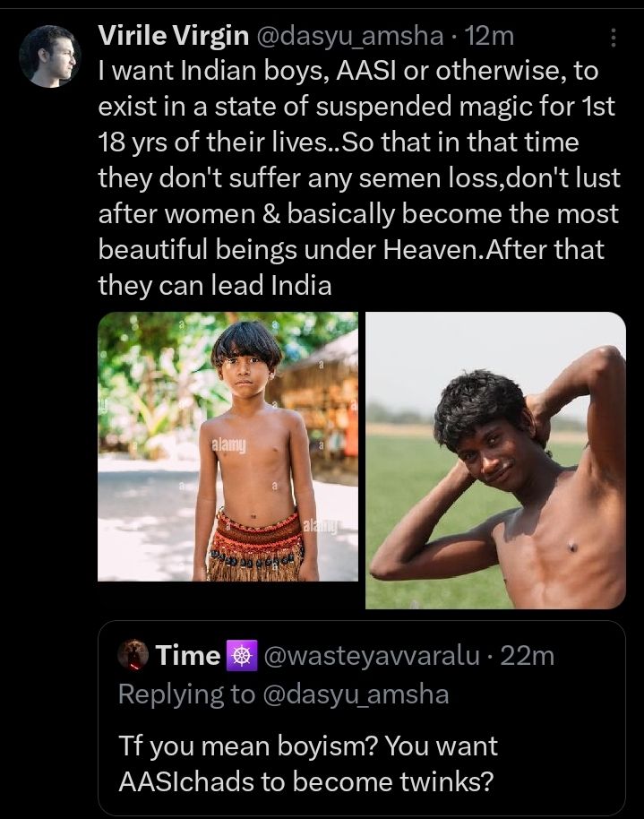Viewport: 644px width, 819px height.
Task: Click the "they can lead India" text line
Action: click(215, 285)
